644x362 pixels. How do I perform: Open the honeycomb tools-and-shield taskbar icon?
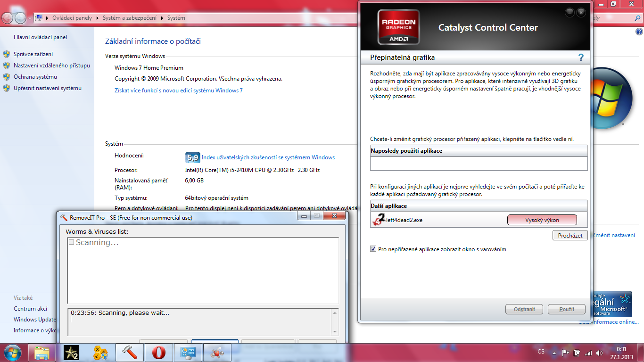coord(100,353)
